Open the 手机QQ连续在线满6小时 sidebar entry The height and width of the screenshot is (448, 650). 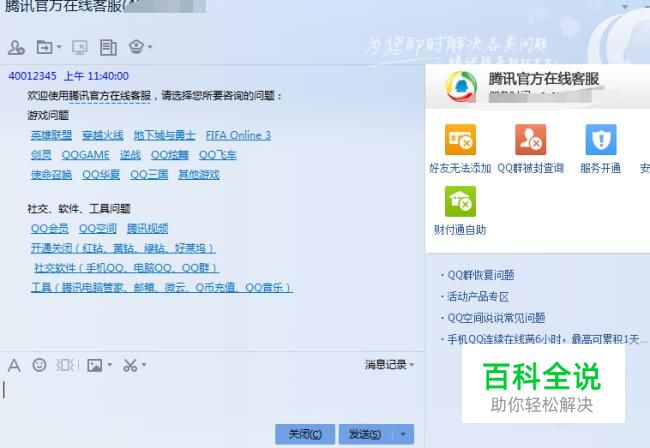point(546,339)
